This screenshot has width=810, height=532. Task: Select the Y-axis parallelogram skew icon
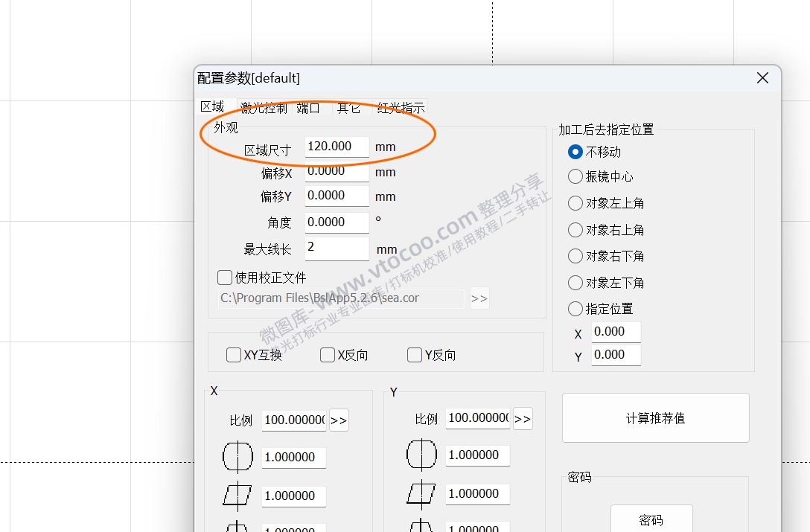pyautogui.click(x=421, y=493)
